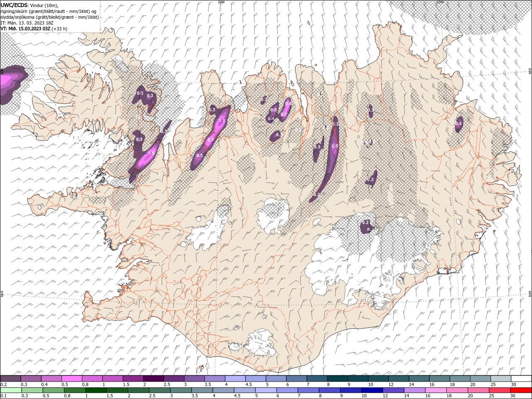Image resolution: width=532 pixels, height=399 pixels.
Task: Click the white 30 swatch closing the upper legend row
Action: tap(522, 379)
